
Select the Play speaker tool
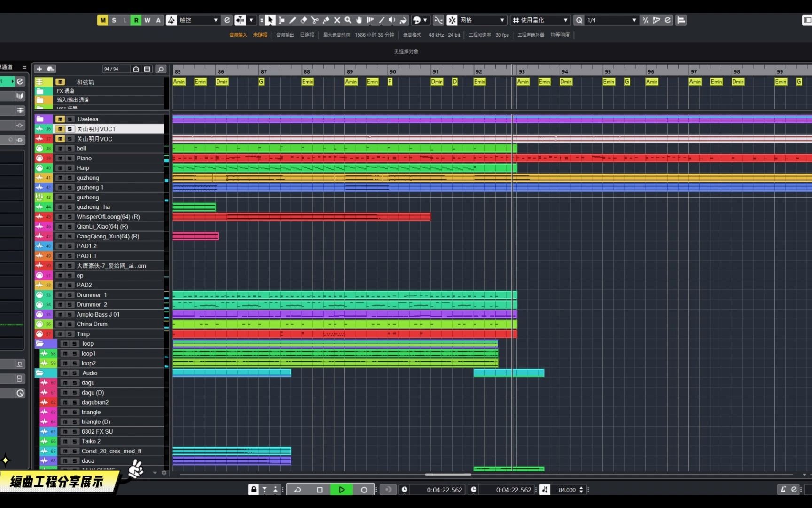click(392, 20)
